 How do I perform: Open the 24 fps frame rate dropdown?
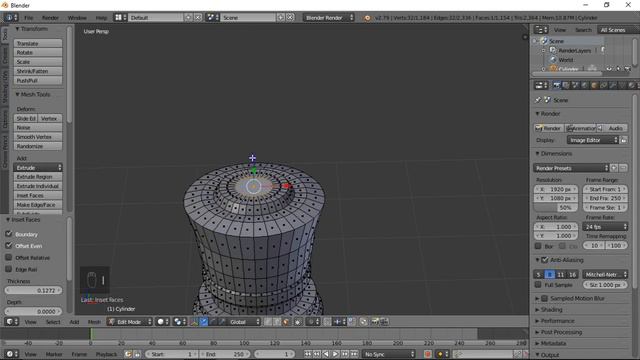coord(605,227)
